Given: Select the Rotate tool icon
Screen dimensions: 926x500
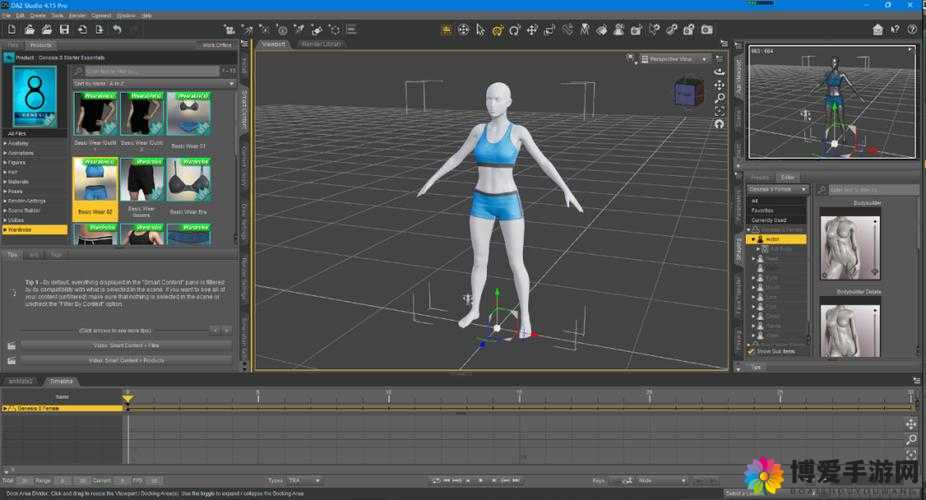Looking at the screenshot, I should point(515,30).
